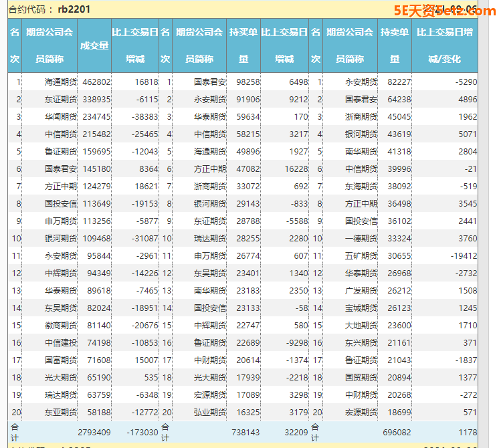Select 弘业期货 in the long ranking
The height and width of the screenshot is (448, 497).
210,413
